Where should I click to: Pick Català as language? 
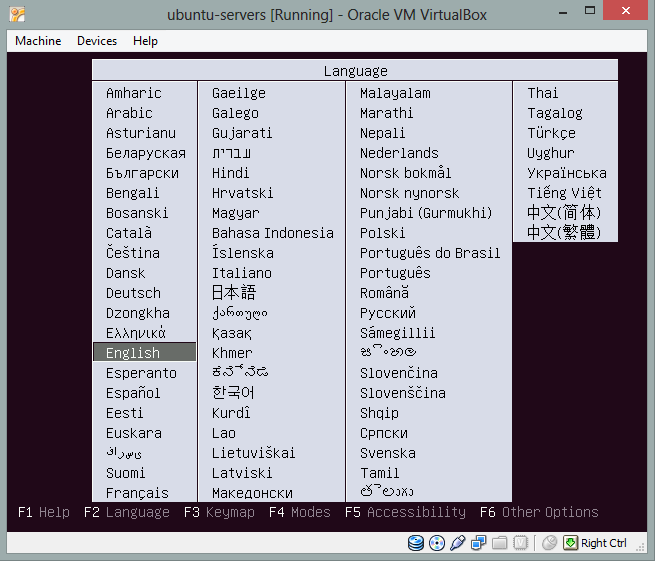click(x=129, y=233)
